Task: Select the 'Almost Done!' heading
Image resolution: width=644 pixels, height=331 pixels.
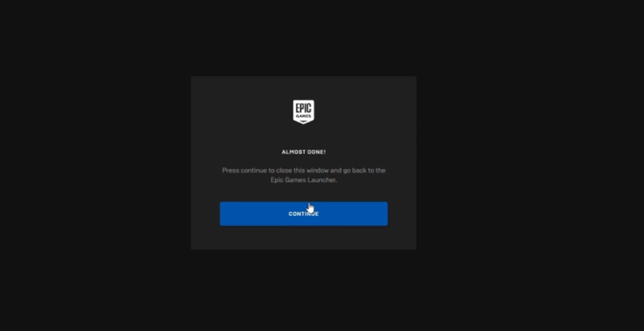Action: 304,152
